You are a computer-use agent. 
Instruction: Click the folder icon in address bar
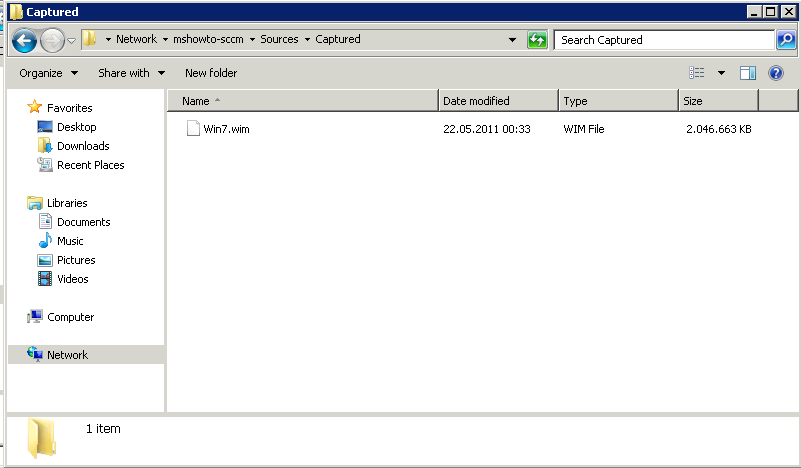[x=89, y=39]
